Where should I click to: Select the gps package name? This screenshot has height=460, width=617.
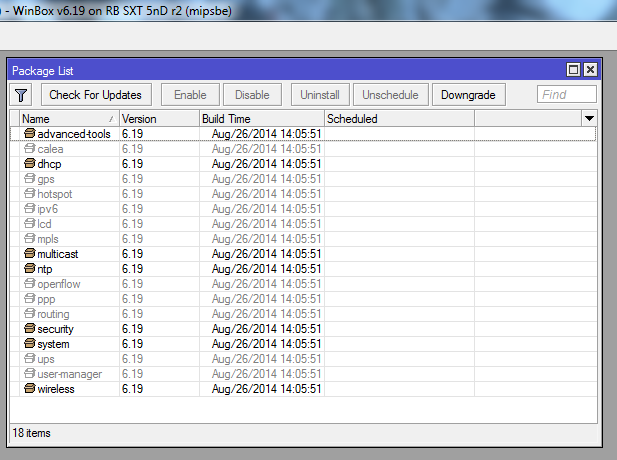(x=46, y=179)
